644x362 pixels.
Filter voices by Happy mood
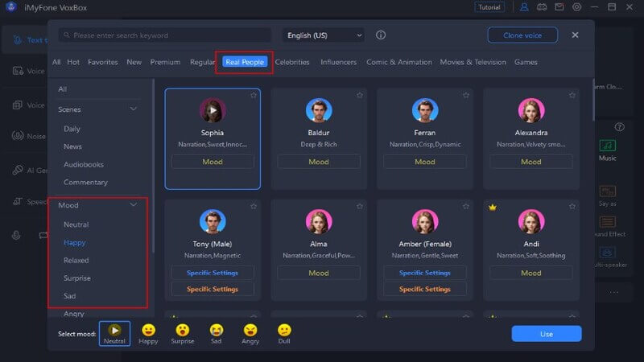pyautogui.click(x=75, y=243)
